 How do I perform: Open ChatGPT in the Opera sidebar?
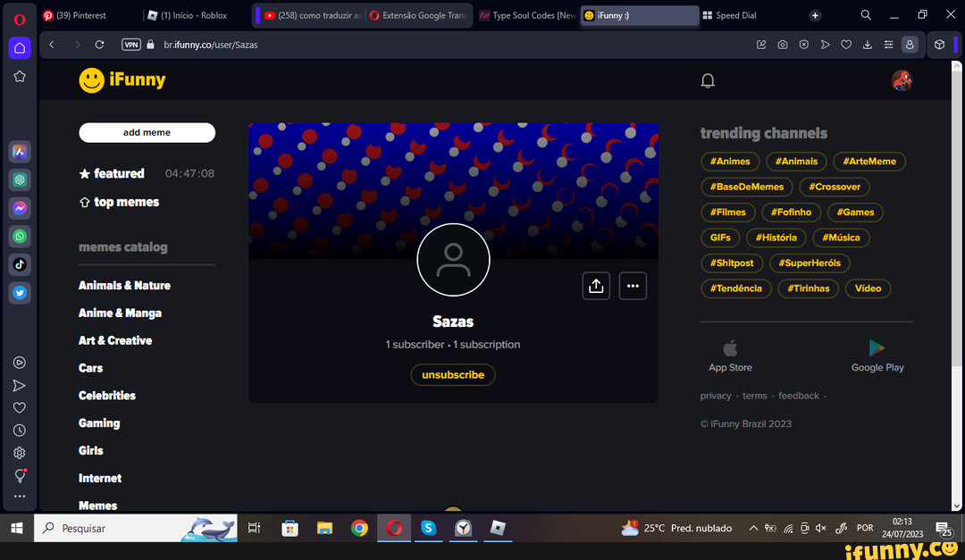(20, 180)
